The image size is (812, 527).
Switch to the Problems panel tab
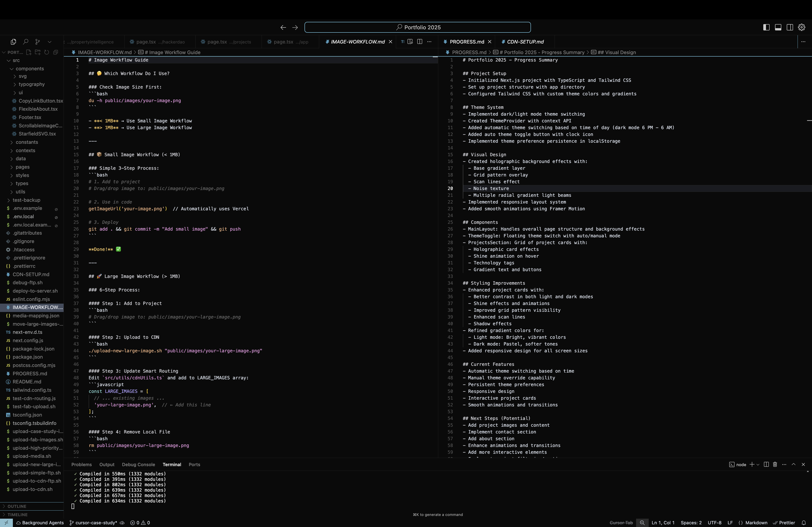click(82, 465)
